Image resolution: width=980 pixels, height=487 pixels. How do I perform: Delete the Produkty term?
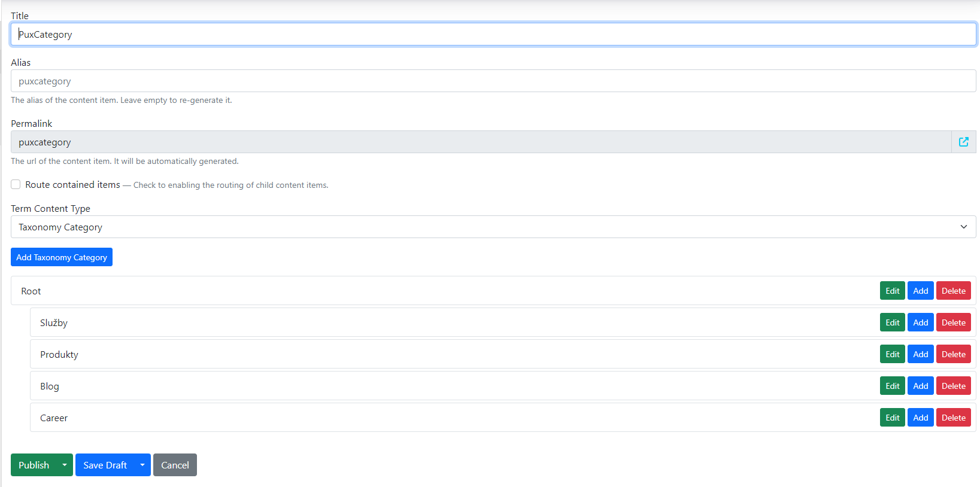[x=953, y=354]
